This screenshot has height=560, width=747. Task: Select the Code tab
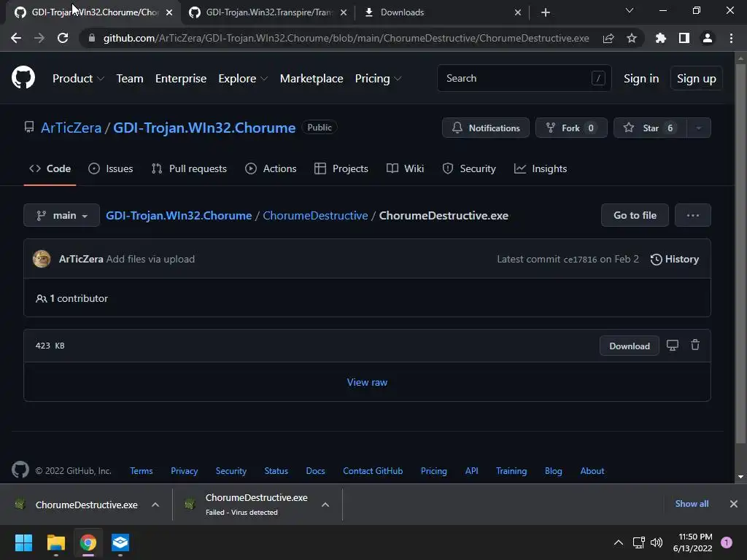tap(50, 168)
